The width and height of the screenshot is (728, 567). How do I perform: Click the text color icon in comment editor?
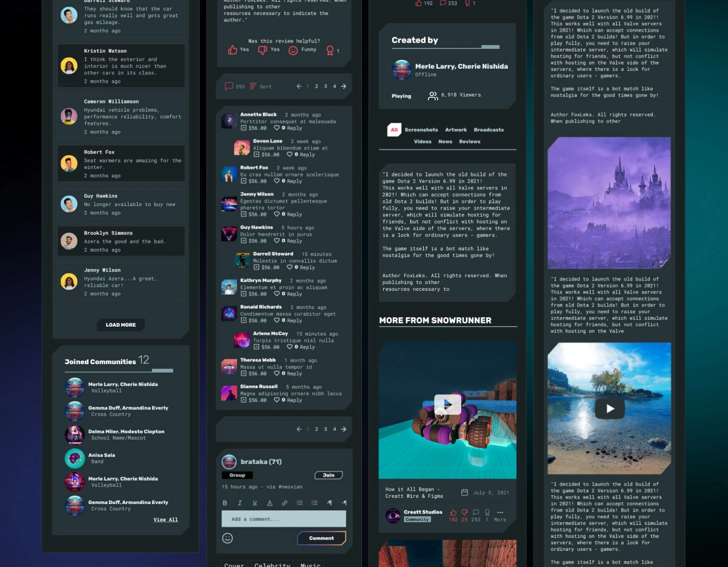click(x=269, y=503)
